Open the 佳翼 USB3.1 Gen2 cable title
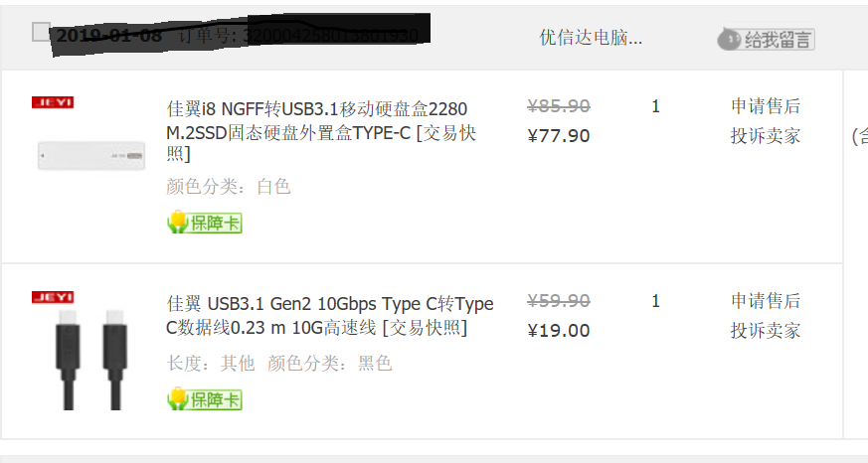This screenshot has width=868, height=463. [x=329, y=315]
